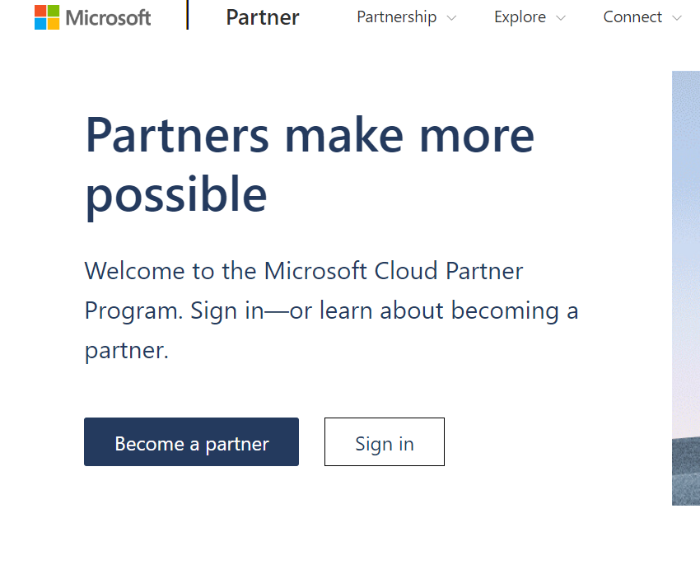Click the Connect navigation item
Screen dimensions: 700x588
click(632, 17)
